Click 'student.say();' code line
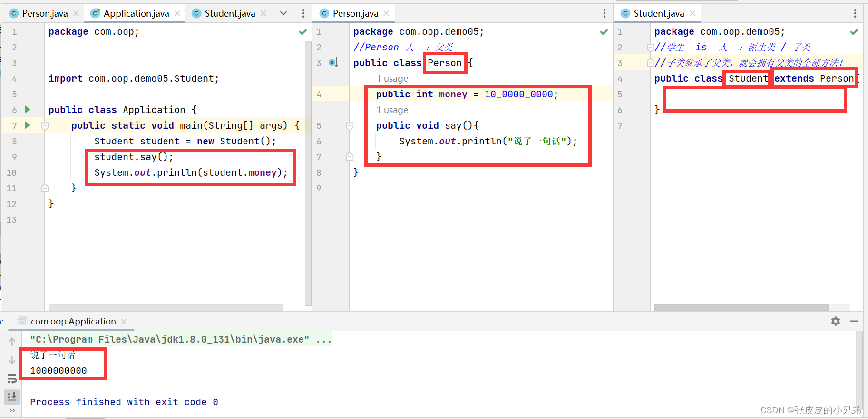The width and height of the screenshot is (868, 419). coord(134,157)
